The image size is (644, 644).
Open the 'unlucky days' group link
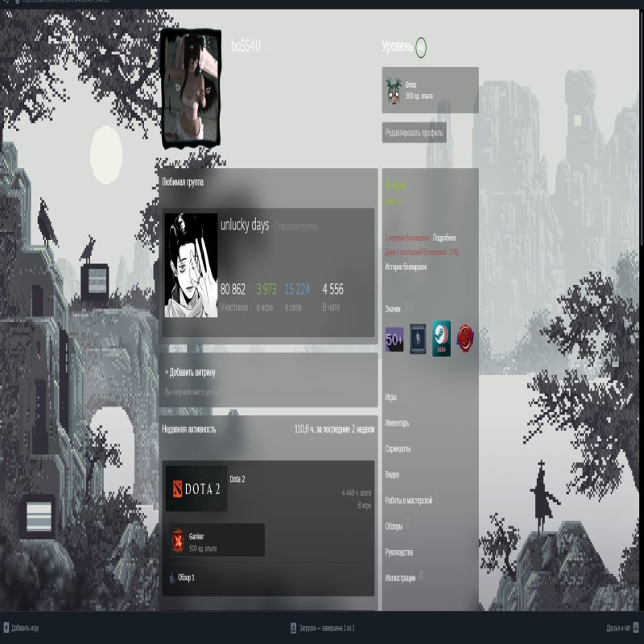click(x=244, y=225)
